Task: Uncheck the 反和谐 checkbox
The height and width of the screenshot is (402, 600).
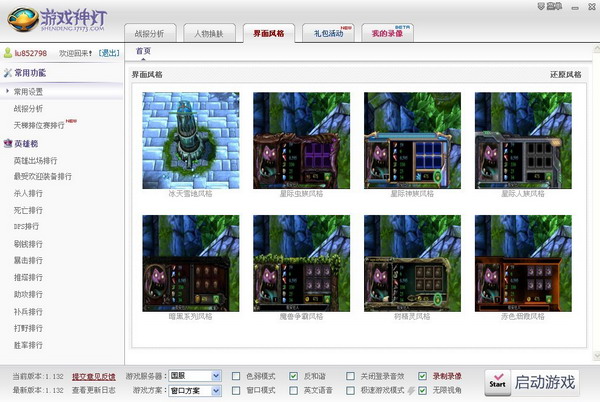Action: pos(293,376)
